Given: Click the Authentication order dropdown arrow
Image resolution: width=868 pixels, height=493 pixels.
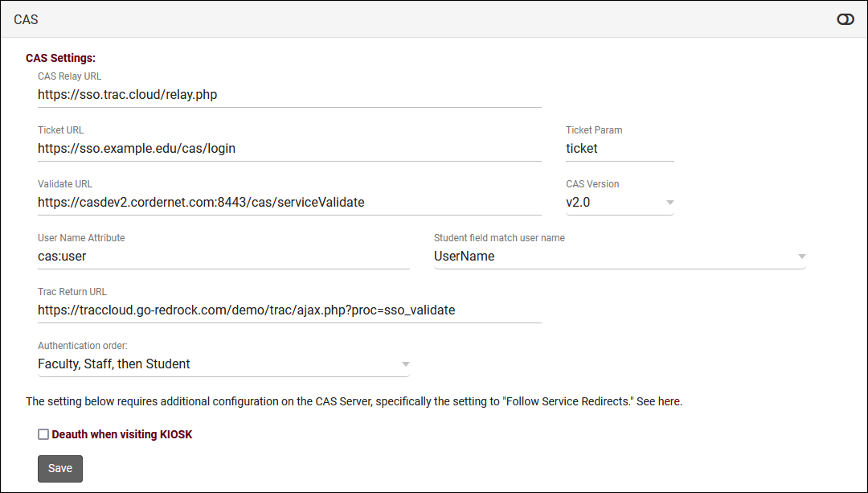Looking at the screenshot, I should point(405,364).
